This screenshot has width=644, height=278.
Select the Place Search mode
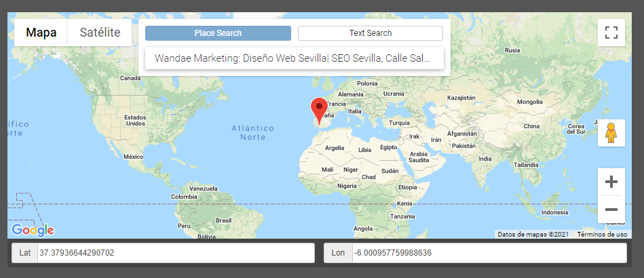pyautogui.click(x=218, y=33)
